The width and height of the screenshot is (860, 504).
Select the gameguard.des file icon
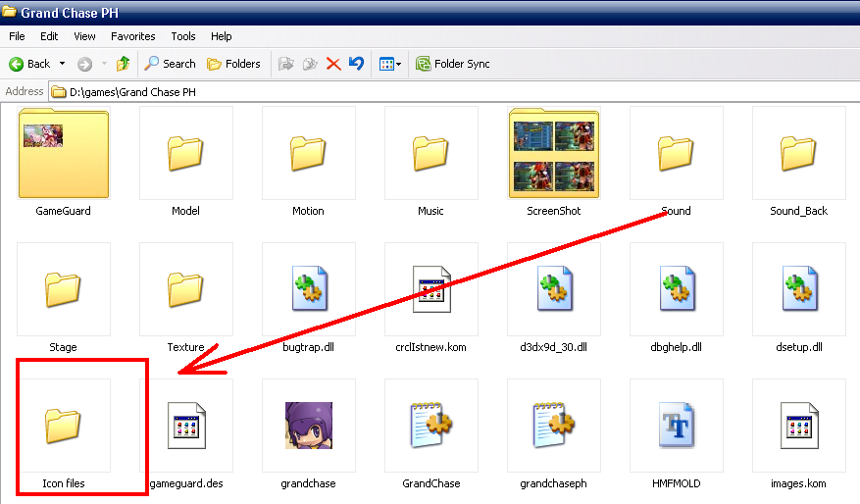186,426
